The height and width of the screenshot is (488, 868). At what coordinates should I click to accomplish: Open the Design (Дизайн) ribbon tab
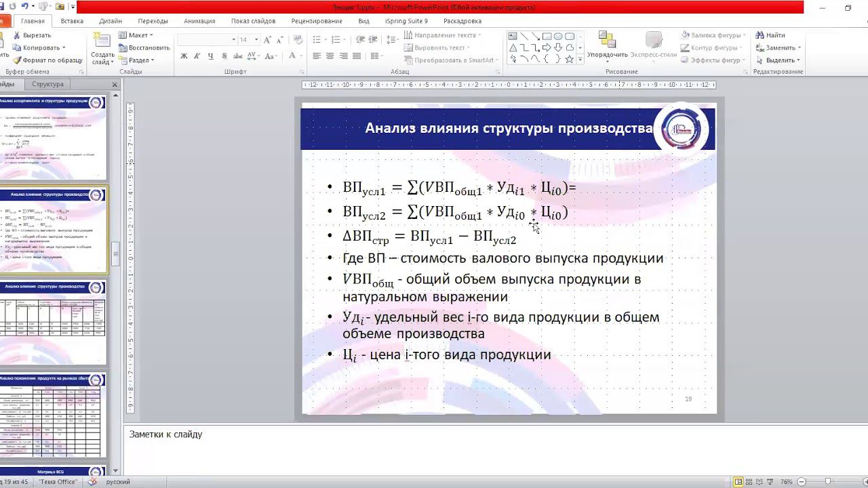(x=111, y=21)
